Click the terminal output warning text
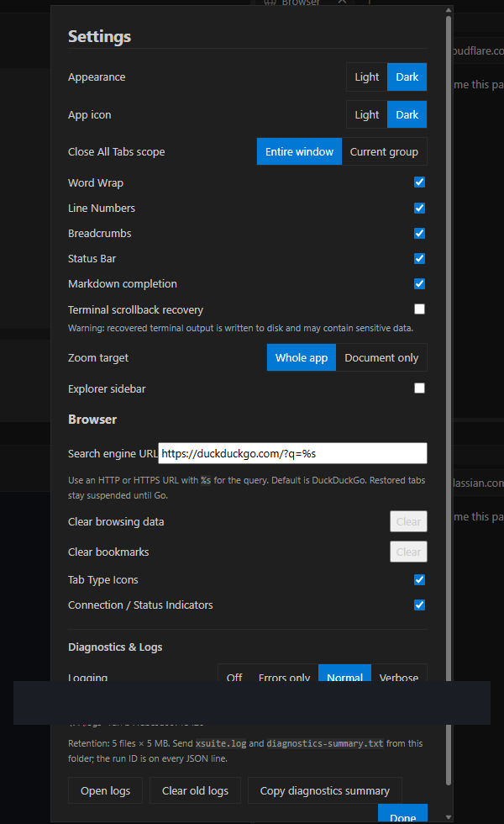The height and width of the screenshot is (824, 504). click(240, 328)
